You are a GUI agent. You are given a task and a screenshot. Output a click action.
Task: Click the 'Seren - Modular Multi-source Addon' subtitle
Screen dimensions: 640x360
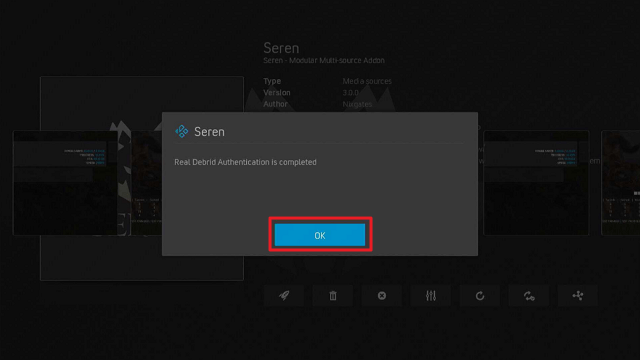tap(324, 60)
